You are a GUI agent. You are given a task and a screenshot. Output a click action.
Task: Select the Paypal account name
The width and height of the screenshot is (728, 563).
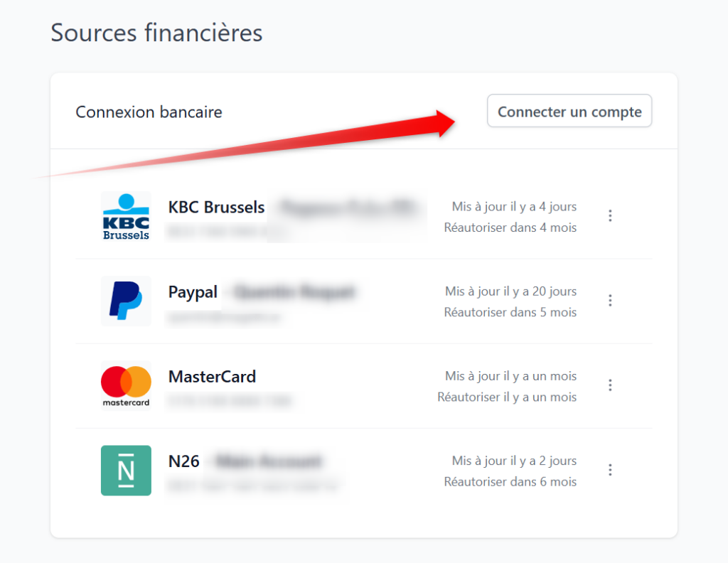(x=193, y=292)
